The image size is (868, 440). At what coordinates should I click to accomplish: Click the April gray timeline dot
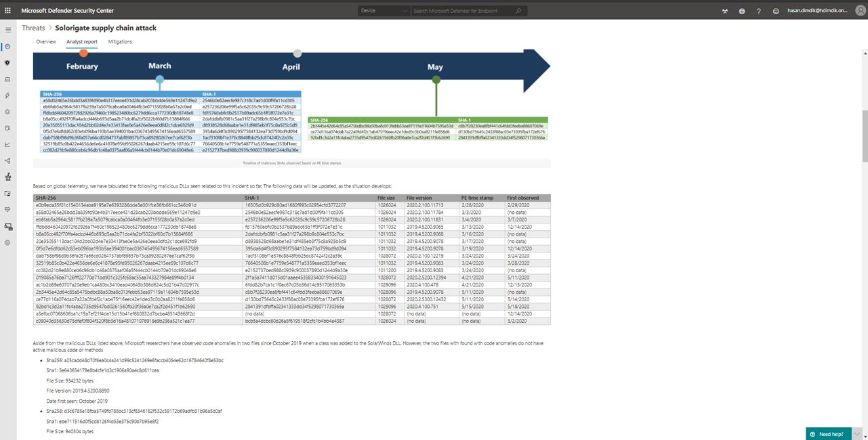297,53
